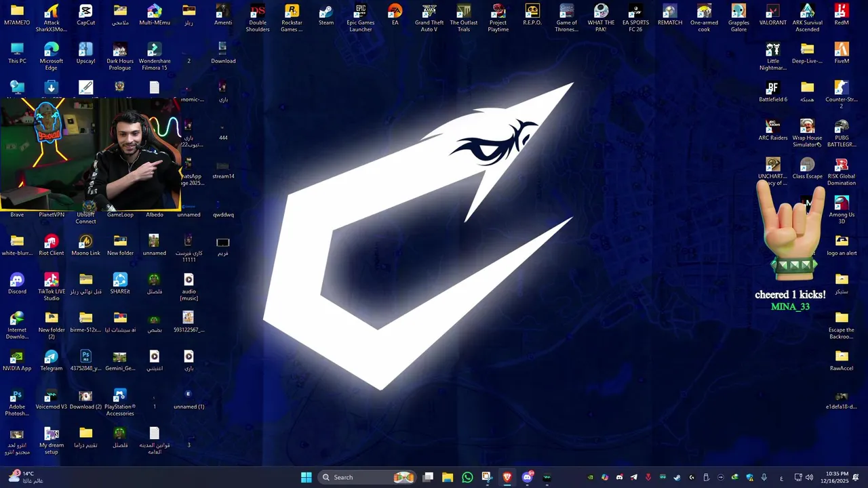The image size is (868, 488).
Task: Open the weather widget showing 14°C
Action: (25, 477)
